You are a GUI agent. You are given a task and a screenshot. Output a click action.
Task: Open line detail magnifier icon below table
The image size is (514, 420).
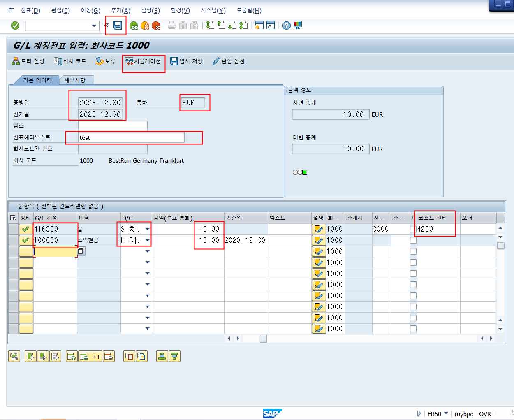(x=14, y=357)
